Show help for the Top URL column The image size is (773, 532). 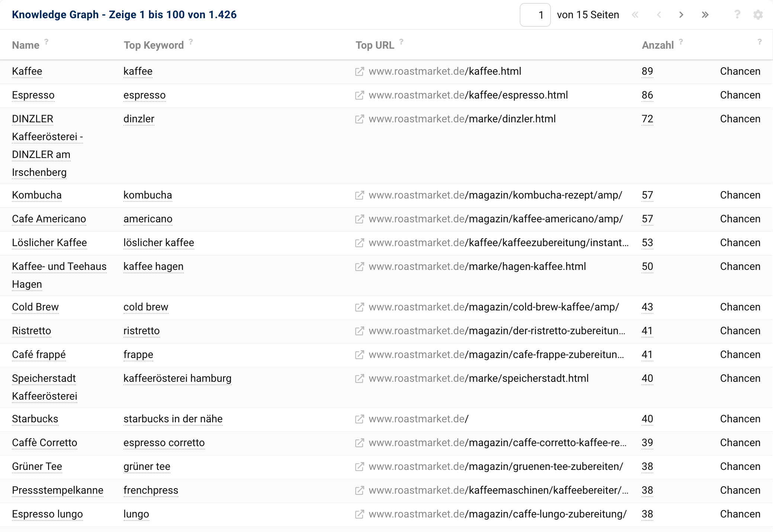[x=401, y=41]
